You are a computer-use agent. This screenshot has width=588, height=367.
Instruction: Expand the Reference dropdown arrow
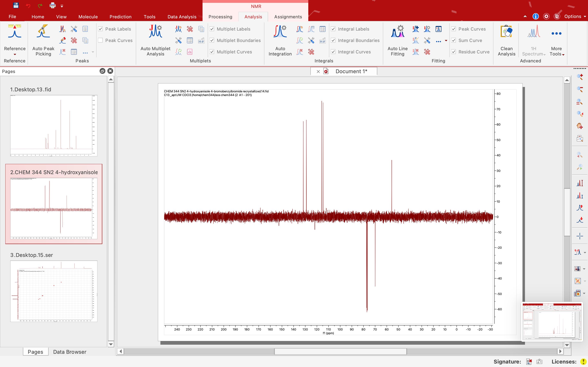14,55
